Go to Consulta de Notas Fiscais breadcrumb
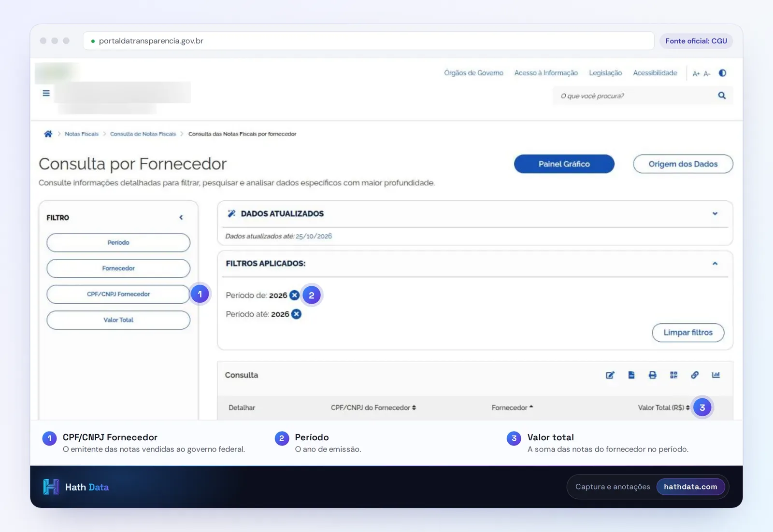The height and width of the screenshot is (532, 773). point(143,134)
